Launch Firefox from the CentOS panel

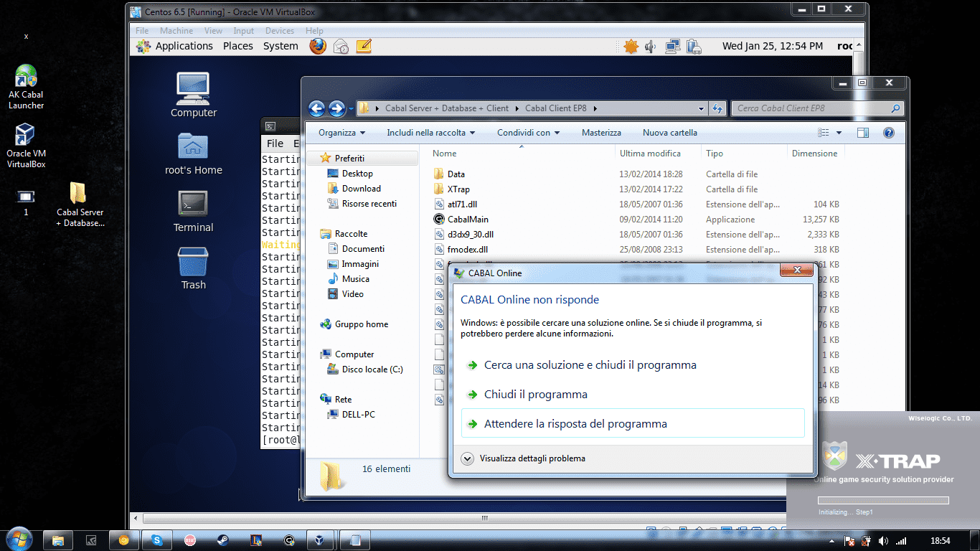click(318, 46)
